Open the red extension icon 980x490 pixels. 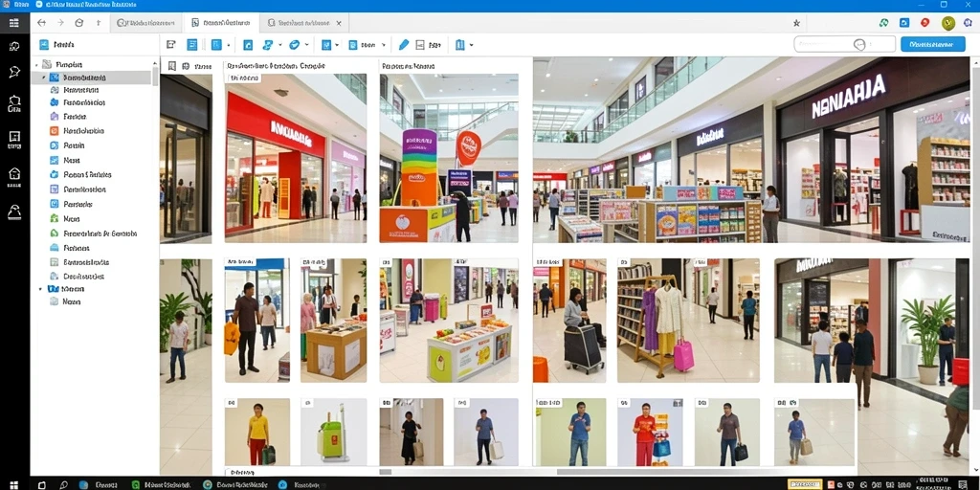925,23
